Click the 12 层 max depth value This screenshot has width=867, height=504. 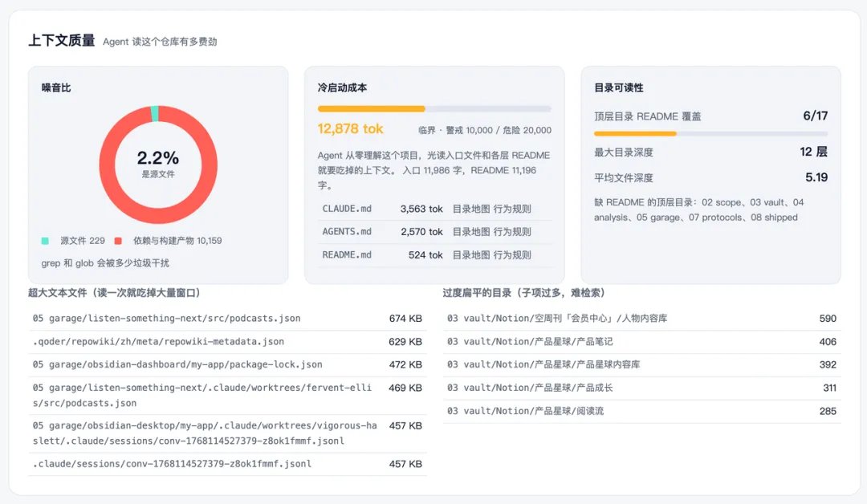[813, 152]
